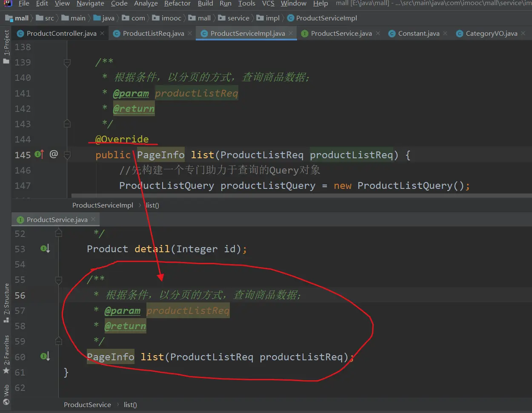Close the ProductController.java tab
This screenshot has height=413, width=532.
102,33
